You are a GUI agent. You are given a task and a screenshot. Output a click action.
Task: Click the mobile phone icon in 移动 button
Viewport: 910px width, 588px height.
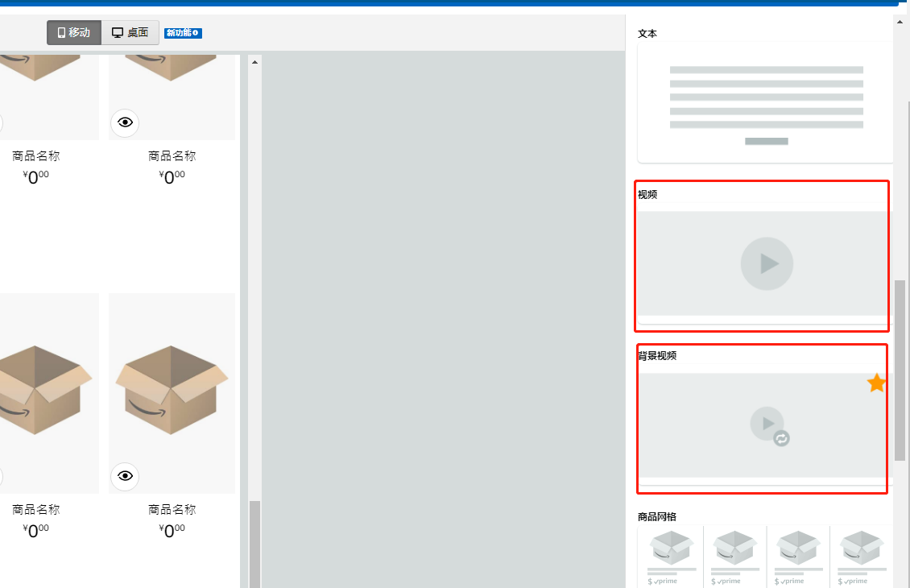61,33
